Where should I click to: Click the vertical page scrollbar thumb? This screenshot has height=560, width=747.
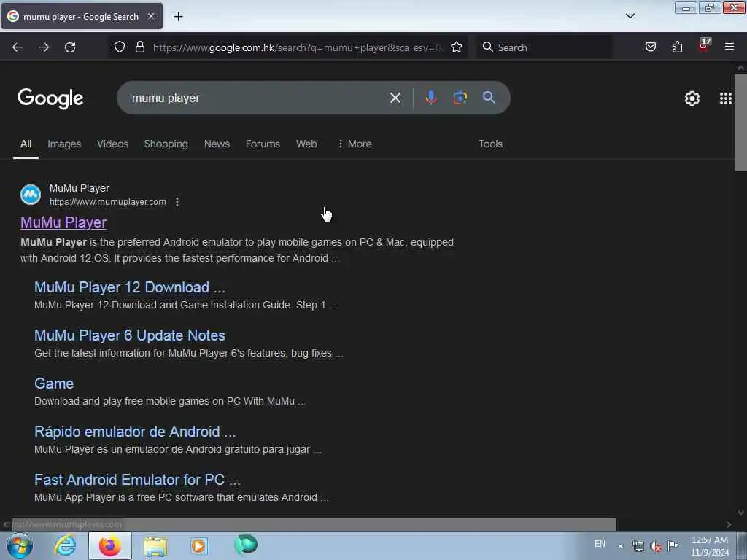point(740,122)
